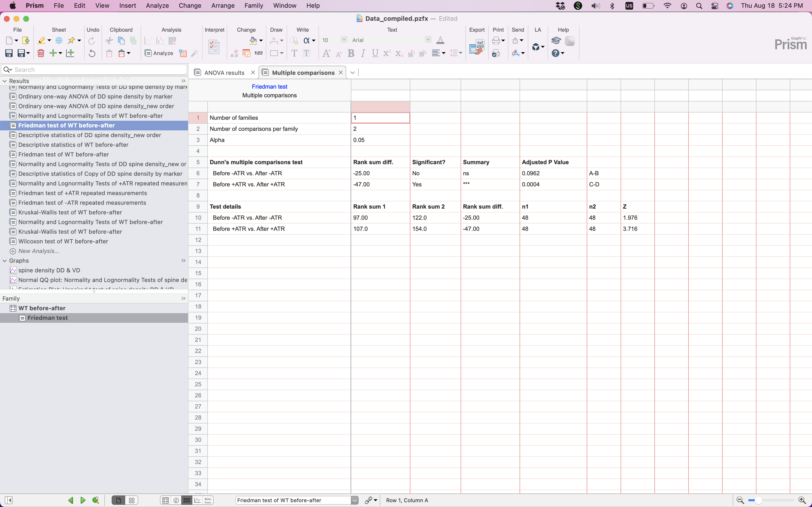
Task: Open the sheet selector dropdown at bottom
Action: point(355,500)
